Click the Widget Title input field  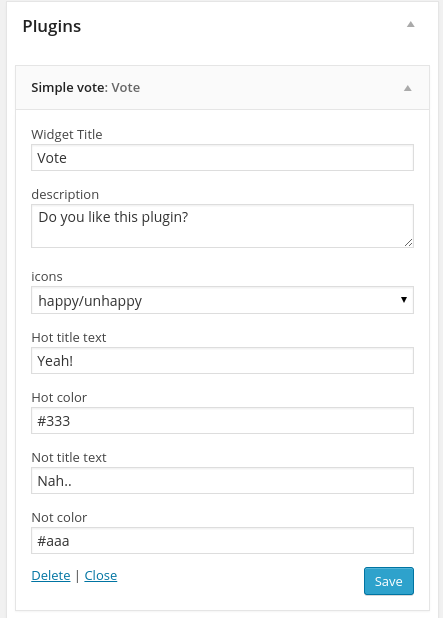(222, 158)
